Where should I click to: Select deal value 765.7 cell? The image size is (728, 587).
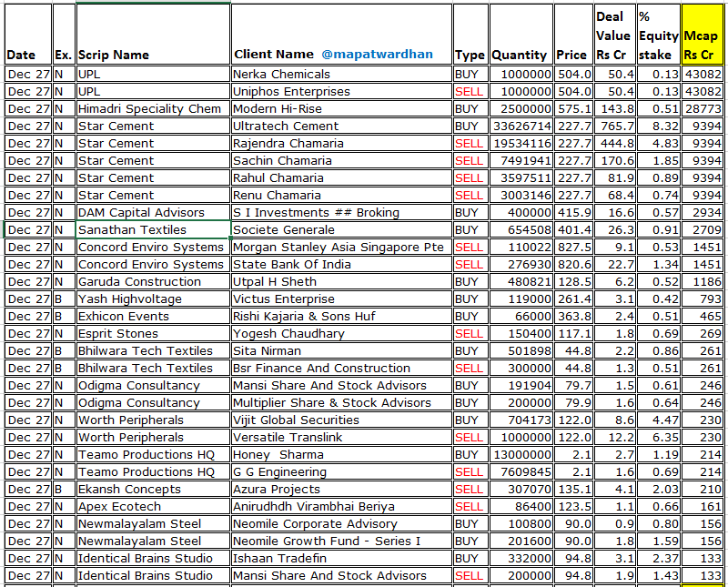tap(615, 126)
